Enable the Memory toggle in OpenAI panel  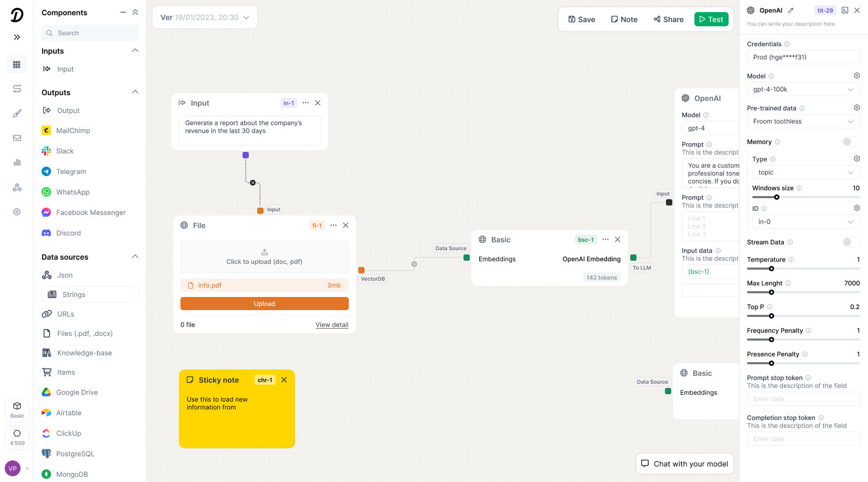coord(849,141)
